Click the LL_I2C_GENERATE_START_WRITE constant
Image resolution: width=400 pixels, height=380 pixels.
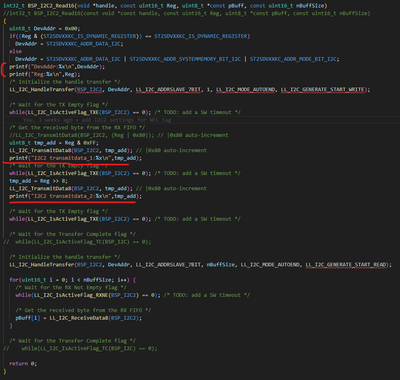323,90
